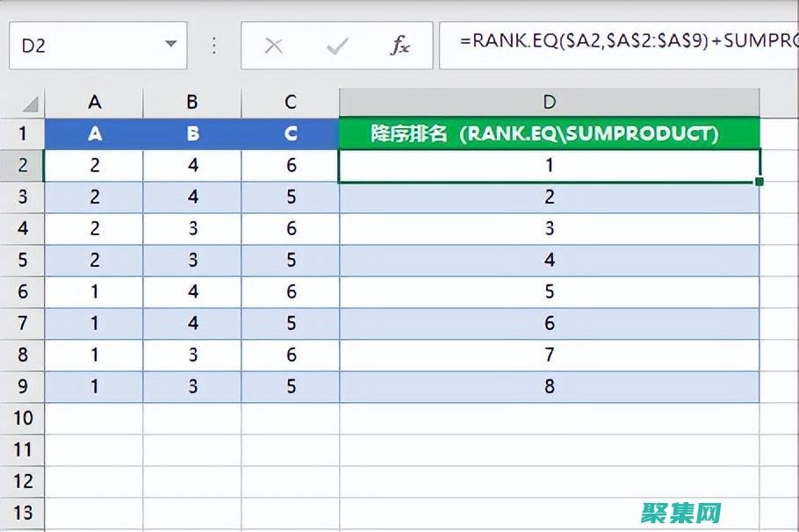Click the cancel (X) icon beside formula bar
The image size is (799, 532).
click(274, 43)
